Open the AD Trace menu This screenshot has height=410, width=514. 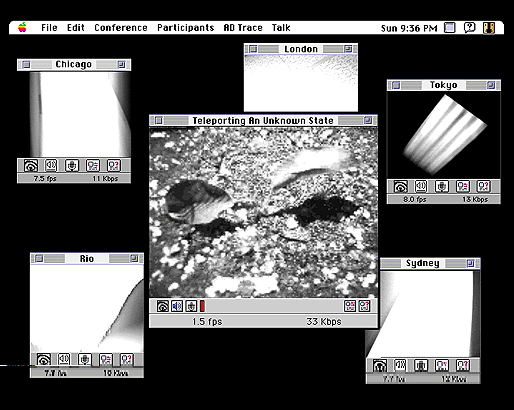coord(243,28)
